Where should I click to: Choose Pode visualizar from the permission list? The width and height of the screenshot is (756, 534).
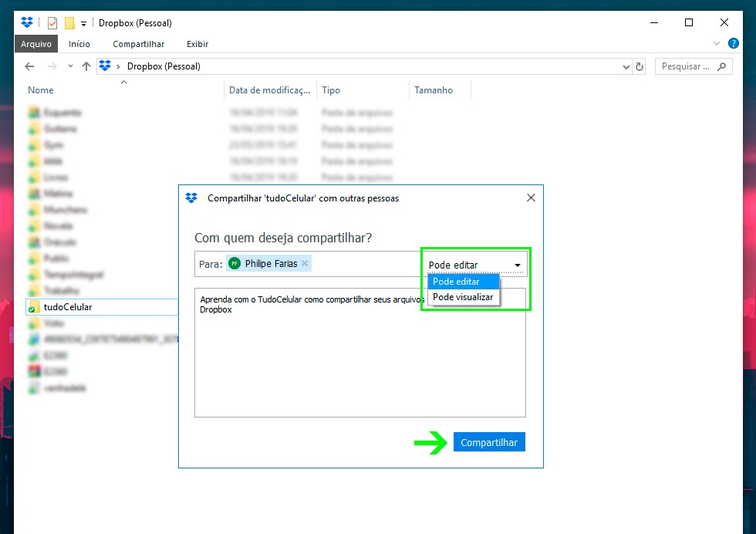(x=463, y=297)
